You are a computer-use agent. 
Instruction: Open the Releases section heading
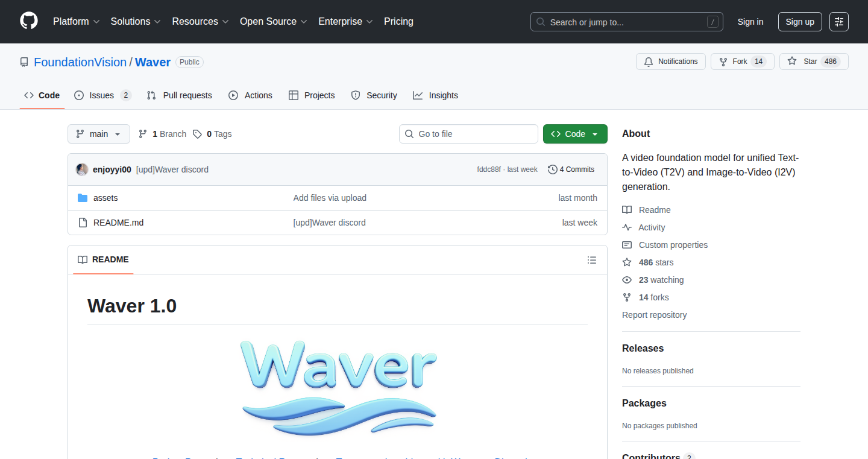tap(643, 349)
